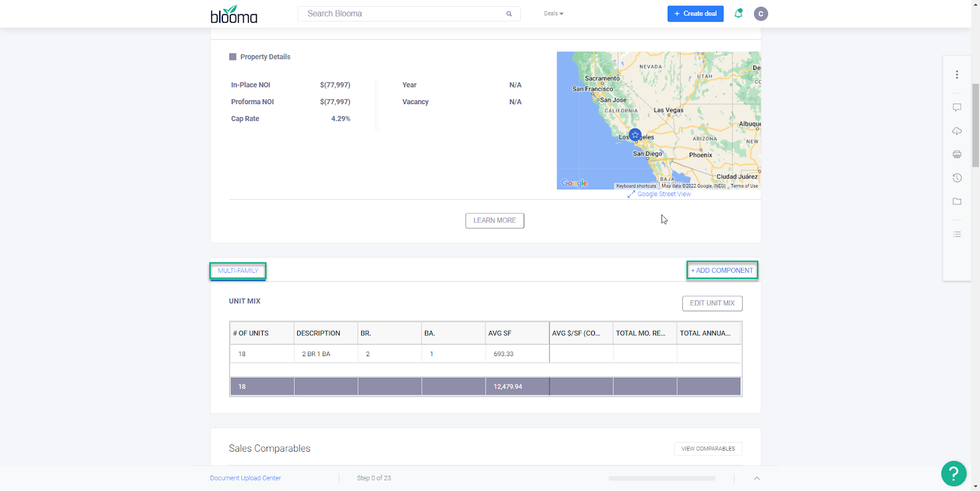Viewport: 980px width, 491px height.
Task: Open the user avatar C menu
Action: 761,13
